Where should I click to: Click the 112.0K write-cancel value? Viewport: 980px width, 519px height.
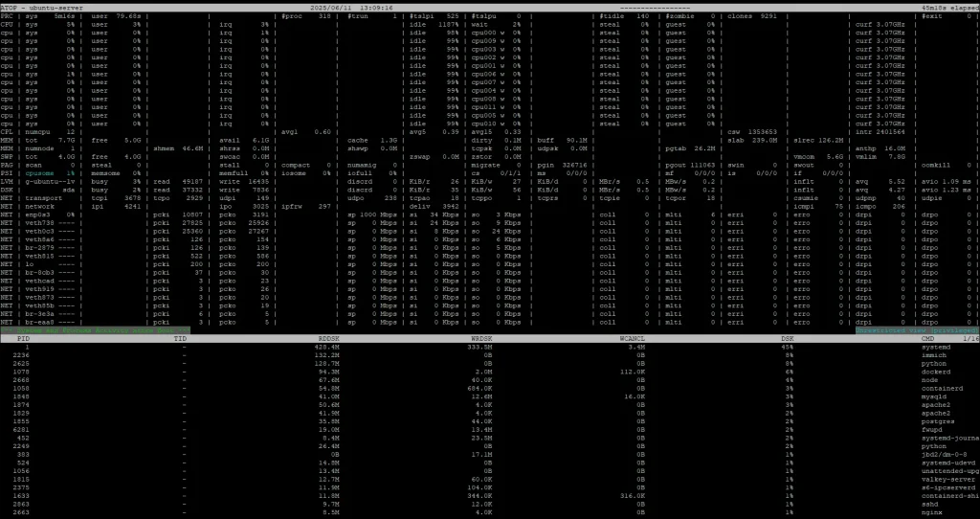pos(633,372)
